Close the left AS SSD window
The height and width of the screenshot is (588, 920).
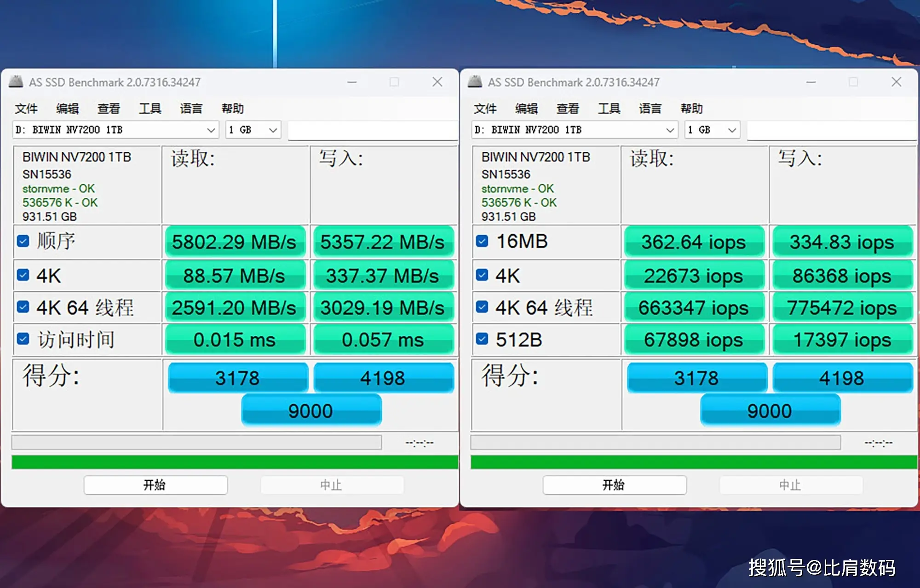(x=437, y=82)
